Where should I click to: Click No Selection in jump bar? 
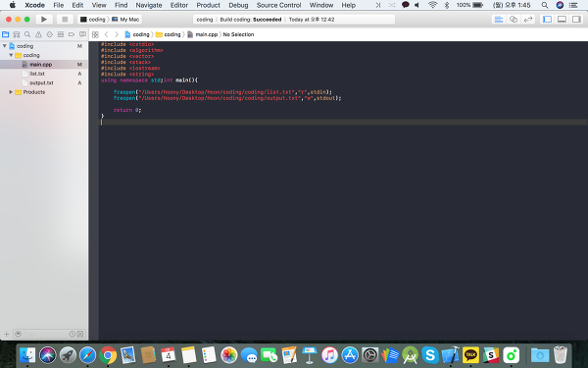tap(238, 34)
